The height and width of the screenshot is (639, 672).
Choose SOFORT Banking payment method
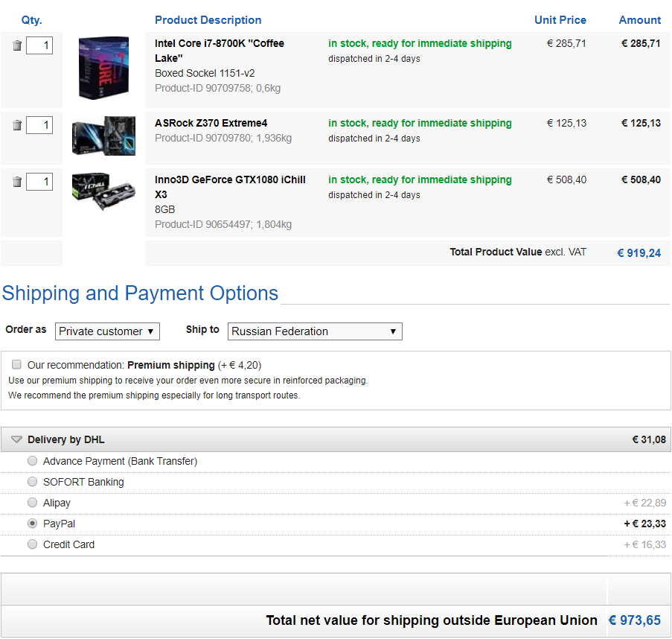(x=32, y=482)
